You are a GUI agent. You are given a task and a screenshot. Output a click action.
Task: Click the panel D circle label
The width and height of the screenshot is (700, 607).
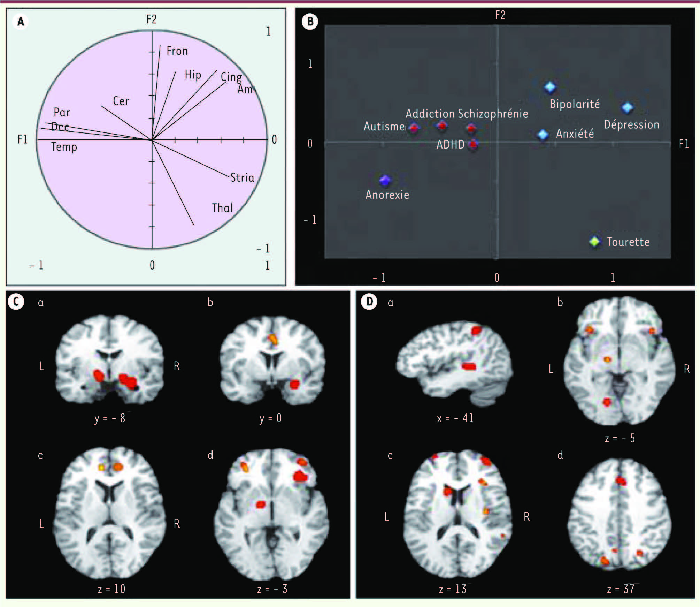click(369, 302)
